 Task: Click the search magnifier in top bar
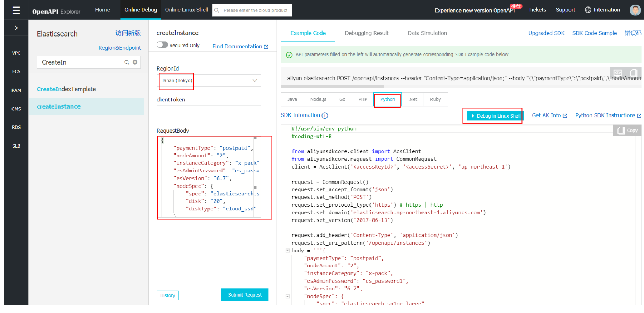click(x=216, y=10)
